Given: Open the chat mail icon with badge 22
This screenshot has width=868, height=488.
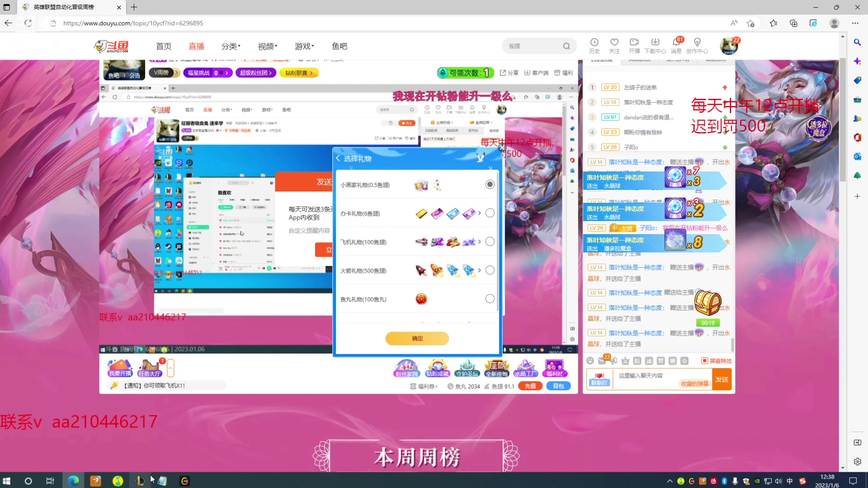Looking at the screenshot, I should 602,361.
